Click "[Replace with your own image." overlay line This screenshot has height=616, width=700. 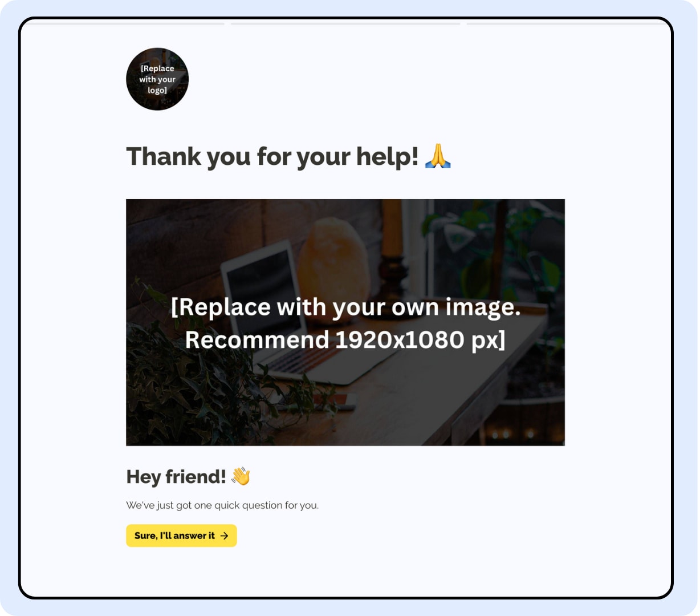coord(345,307)
